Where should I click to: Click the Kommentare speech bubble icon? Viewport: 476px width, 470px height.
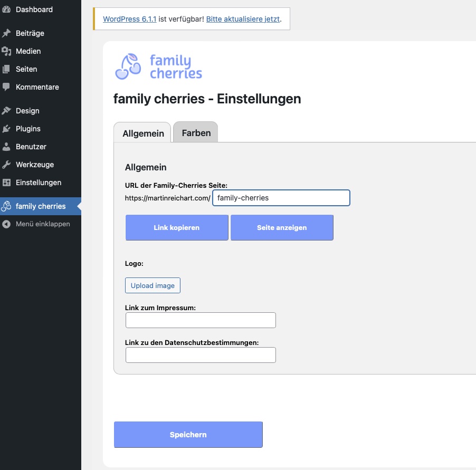[x=6, y=87]
